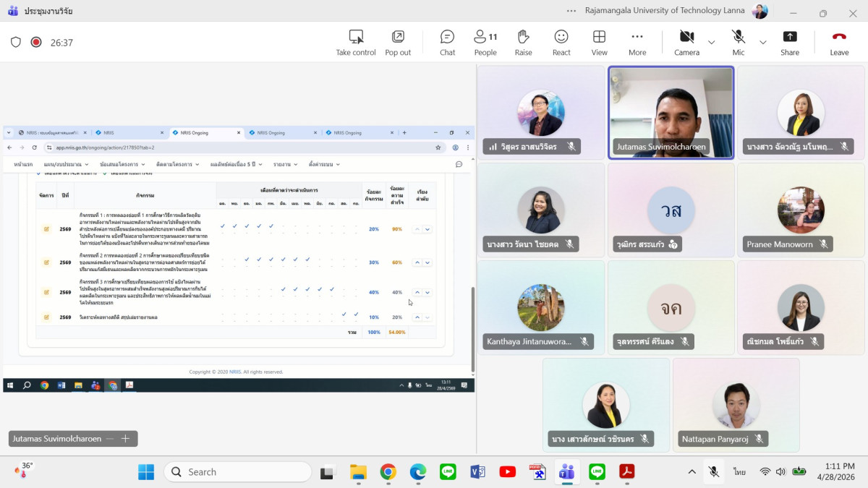Click Take control of shared screen
868x488 pixels.
[x=356, y=43]
